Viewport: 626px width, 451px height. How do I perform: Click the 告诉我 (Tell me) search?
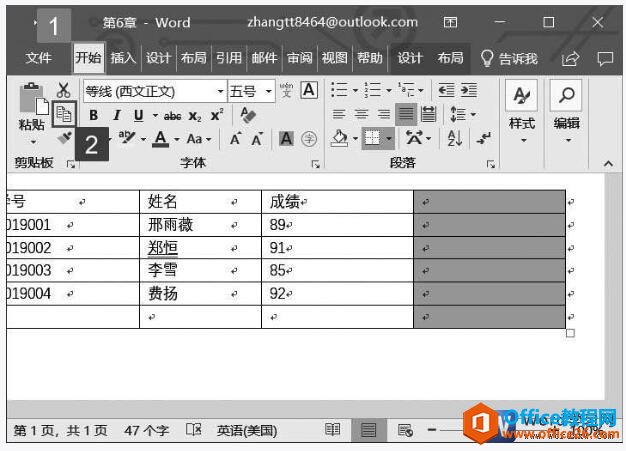[x=509, y=58]
